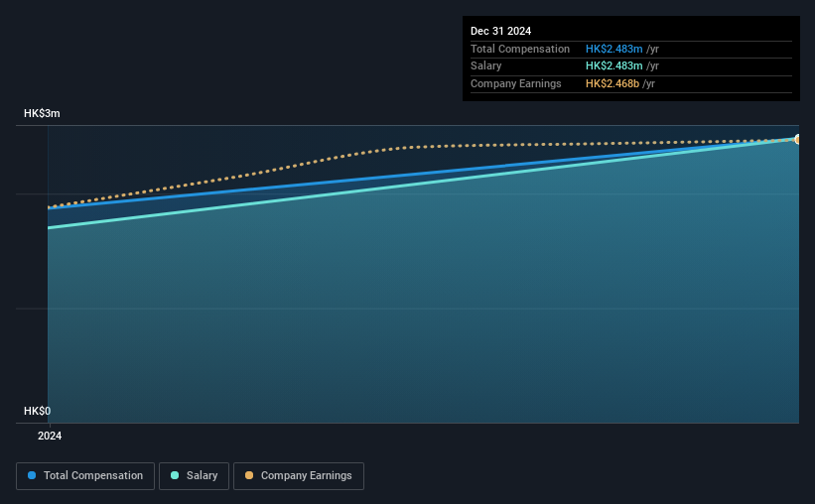This screenshot has height=504, width=815.
Task: Click the Company Earnings label in tooltip
Action: (x=515, y=83)
